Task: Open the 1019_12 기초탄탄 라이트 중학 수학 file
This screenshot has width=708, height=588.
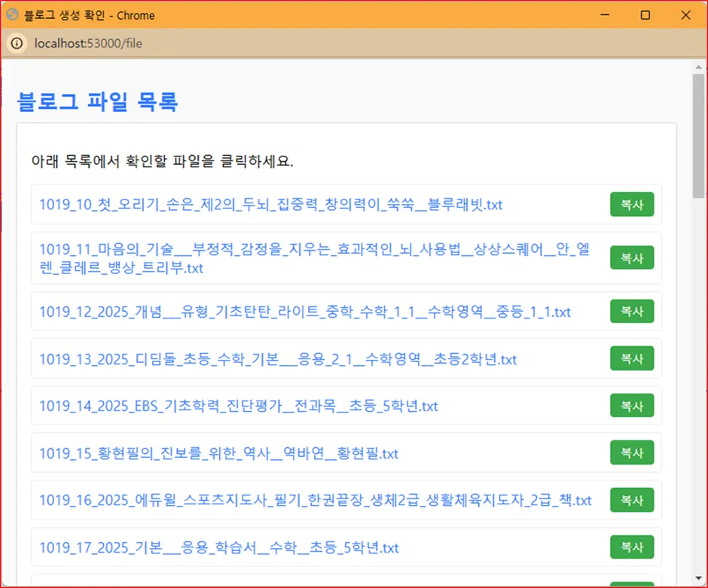Action: pyautogui.click(x=305, y=312)
